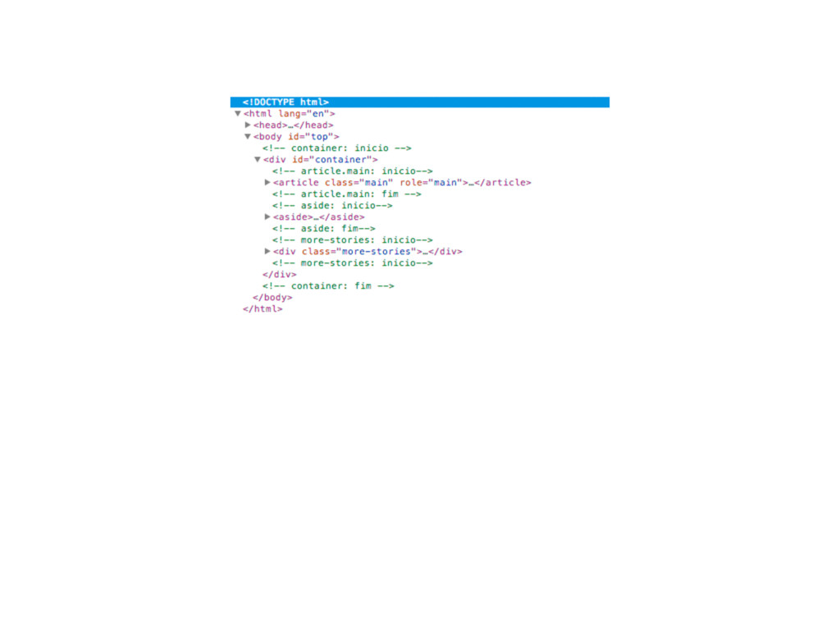The image size is (840, 630).
Task: Expand the div class="more-stories" arrow
Action: 267,251
